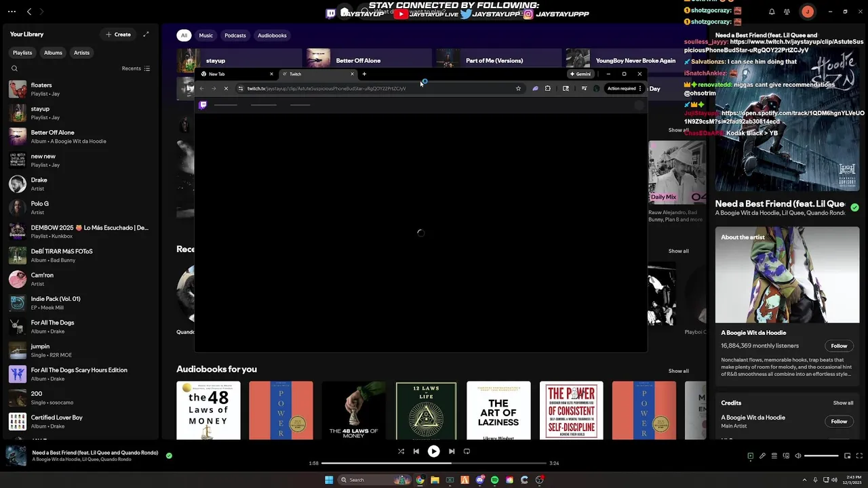Adjust the Spotify volume slider
Image resolution: width=868 pixels, height=488 pixels.
[x=821, y=456]
